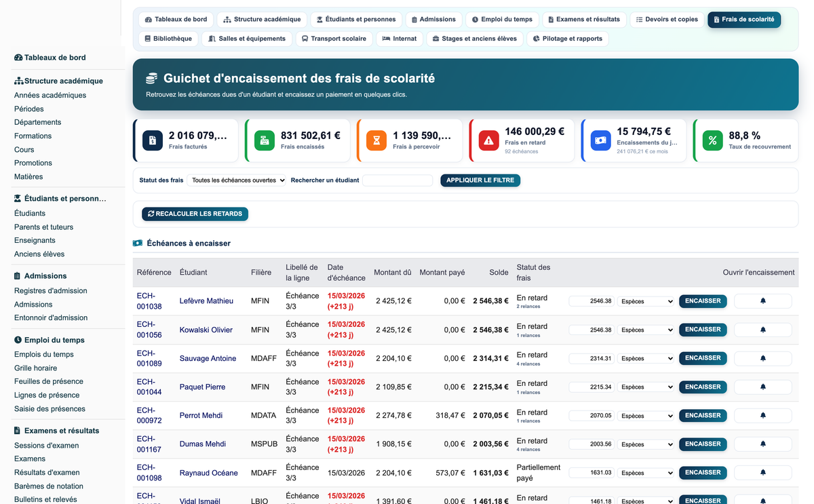Click Appliquer le filtre button

click(x=480, y=180)
